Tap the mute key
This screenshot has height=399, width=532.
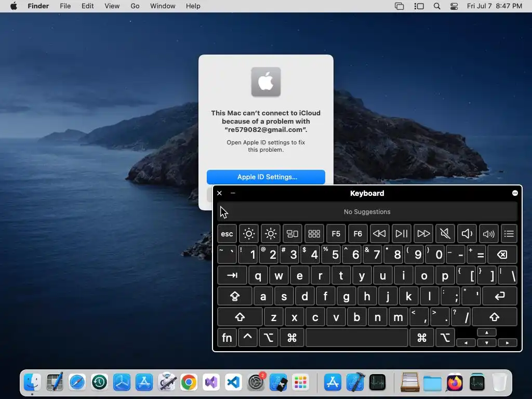(445, 234)
